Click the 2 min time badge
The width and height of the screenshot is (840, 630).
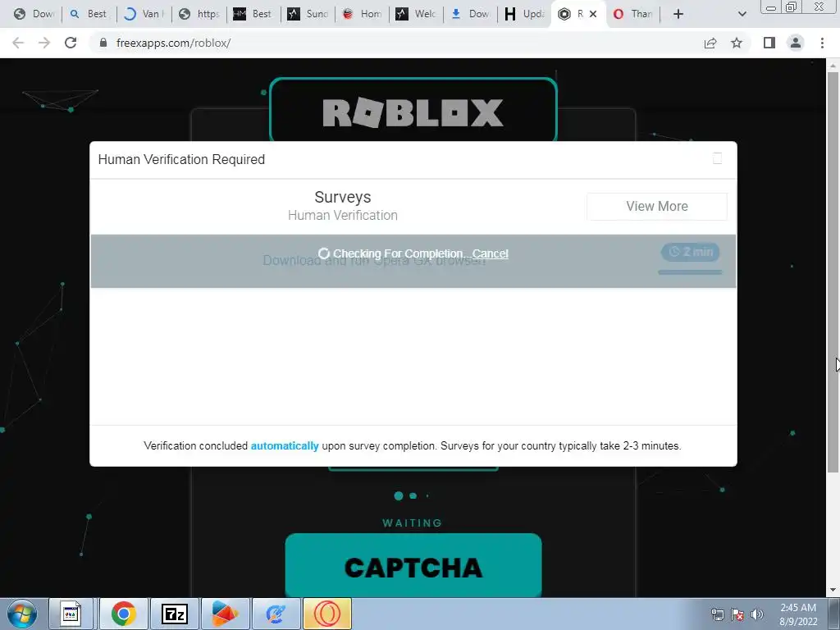(690, 252)
